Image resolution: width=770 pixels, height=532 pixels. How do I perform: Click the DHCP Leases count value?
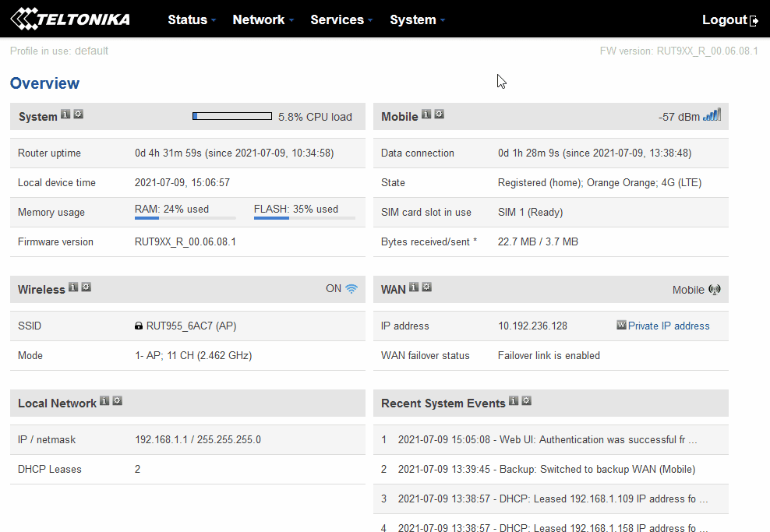[137, 469]
